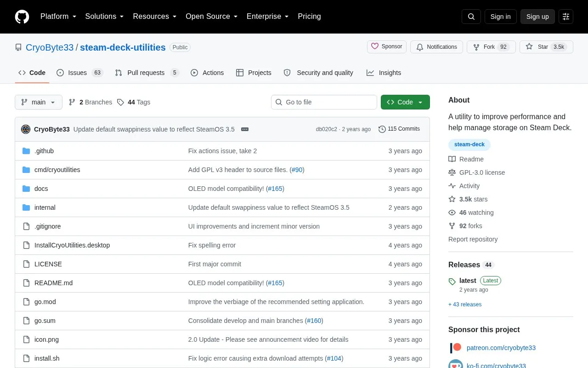This screenshot has width=588, height=368.
Task: Fork the repository
Action: point(491,47)
